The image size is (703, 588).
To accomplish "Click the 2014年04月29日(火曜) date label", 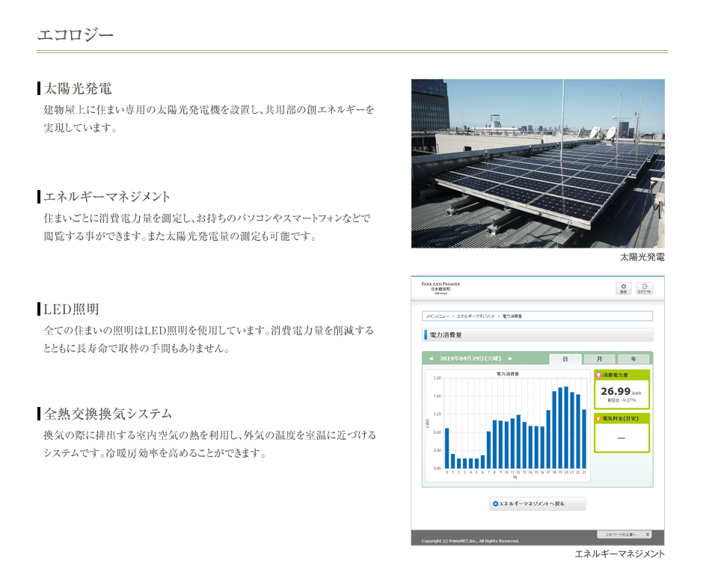I will click(470, 358).
